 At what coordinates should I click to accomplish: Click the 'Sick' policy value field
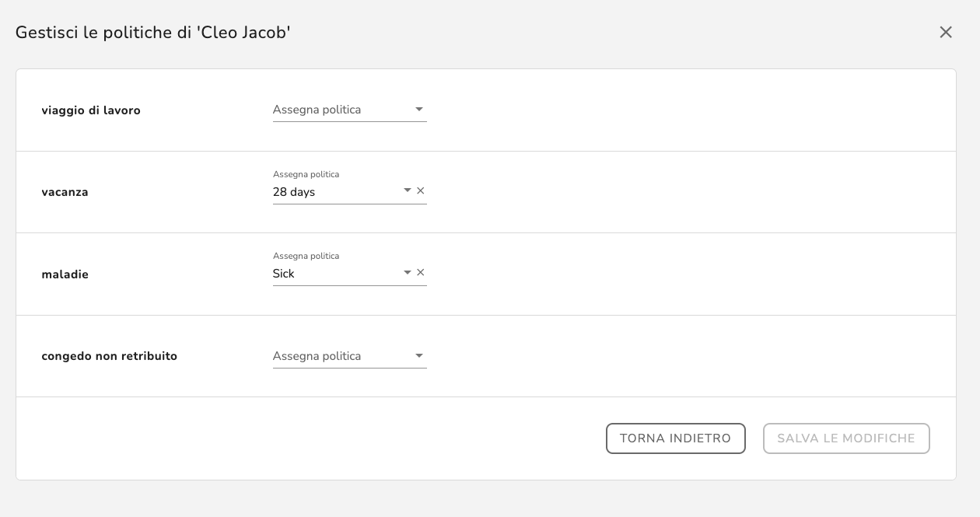pyautogui.click(x=334, y=274)
